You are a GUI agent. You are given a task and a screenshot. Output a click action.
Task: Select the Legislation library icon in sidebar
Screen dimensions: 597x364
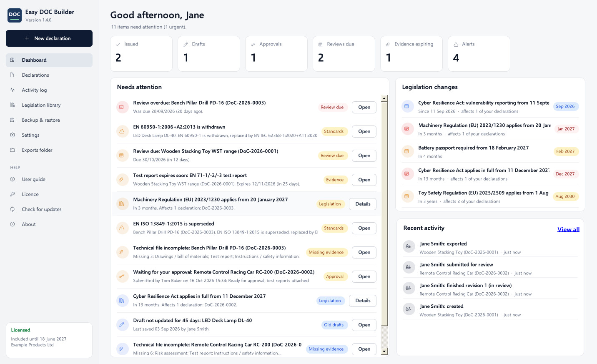click(13, 105)
